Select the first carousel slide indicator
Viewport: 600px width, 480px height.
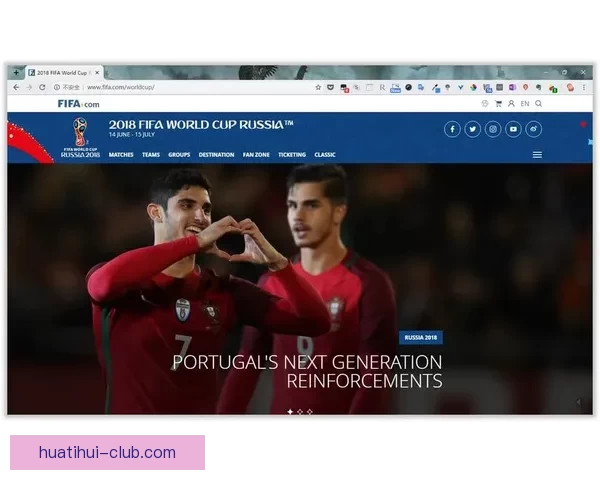pos(290,411)
